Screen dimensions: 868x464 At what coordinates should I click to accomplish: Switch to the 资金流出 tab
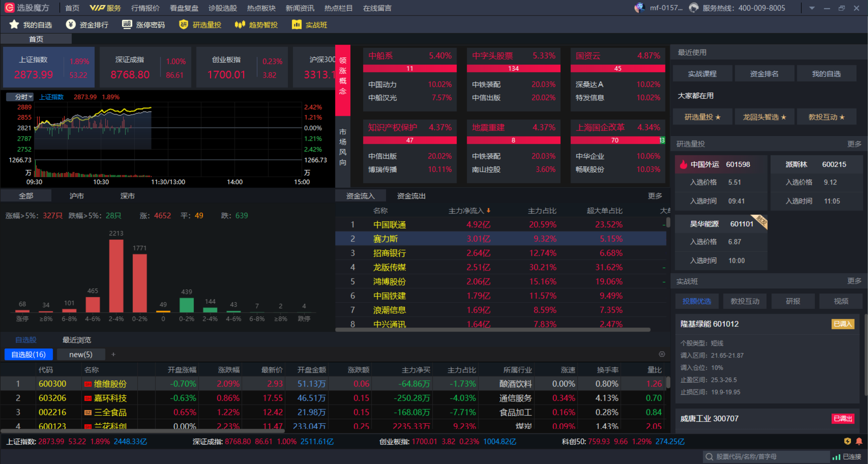411,196
